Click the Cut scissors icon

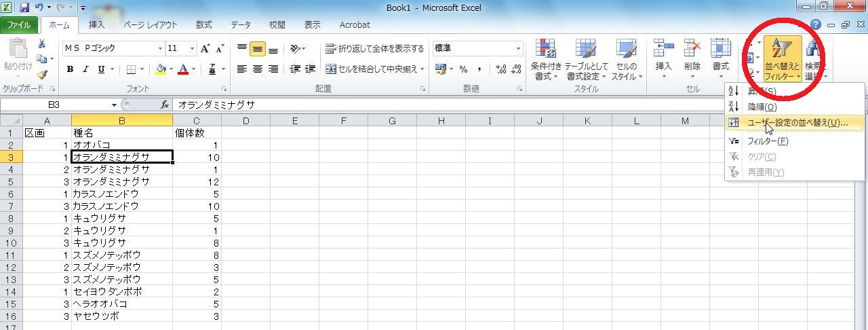point(42,44)
